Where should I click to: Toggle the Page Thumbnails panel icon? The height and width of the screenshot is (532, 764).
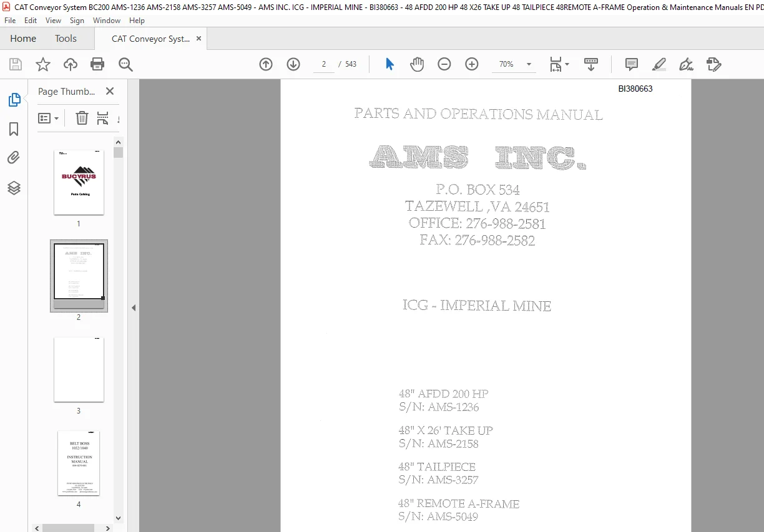14,100
